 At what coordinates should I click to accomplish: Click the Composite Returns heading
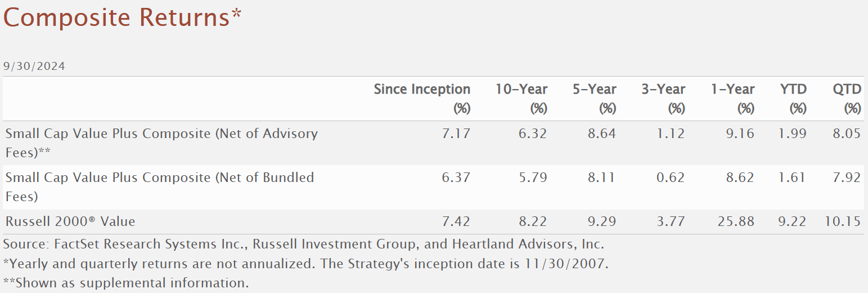click(x=122, y=17)
